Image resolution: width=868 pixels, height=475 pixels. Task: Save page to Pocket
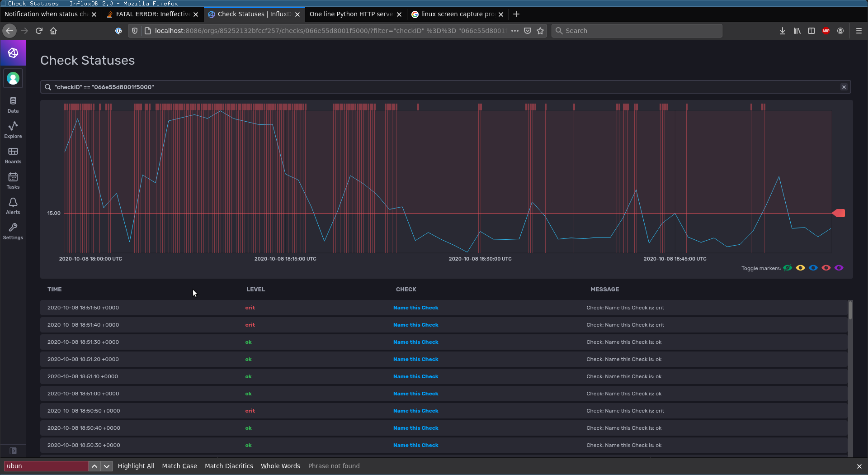[x=527, y=31]
